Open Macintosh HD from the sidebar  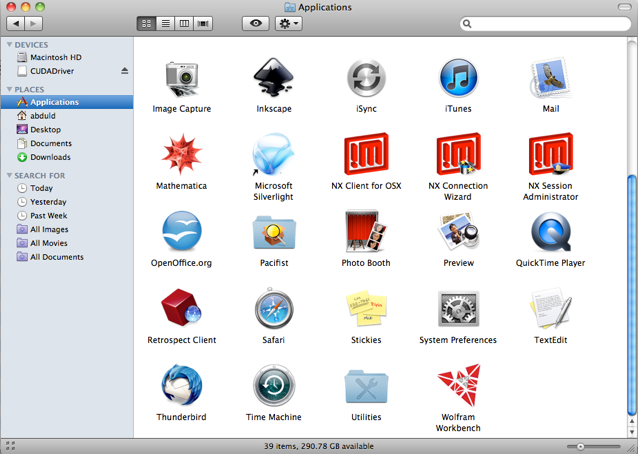(55, 58)
